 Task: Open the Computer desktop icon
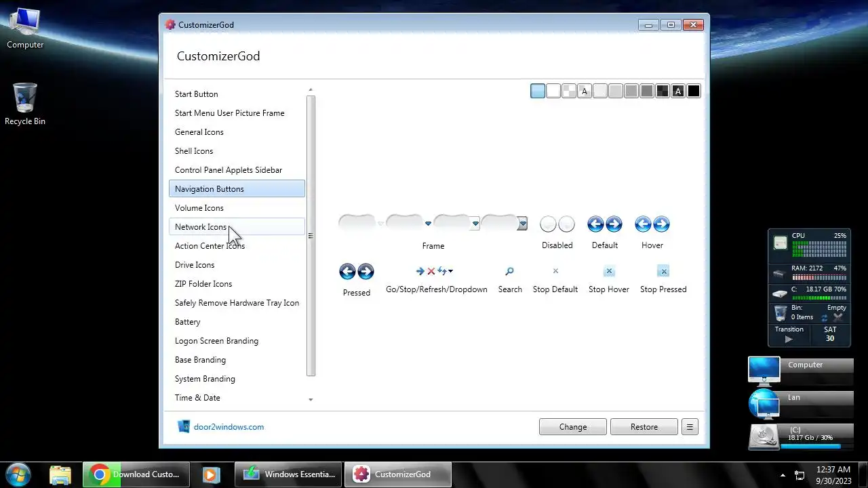(x=25, y=29)
